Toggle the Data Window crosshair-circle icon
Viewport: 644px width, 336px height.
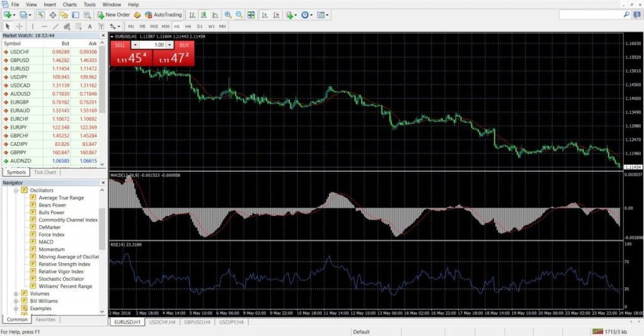point(53,15)
